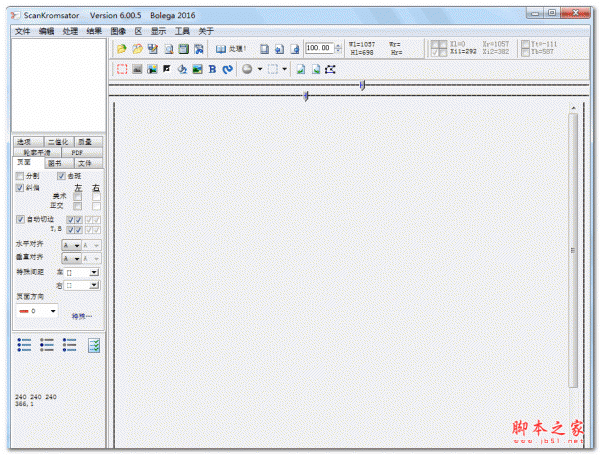
Task: Tick the 正交 left-column checkbox
Action: (78, 206)
